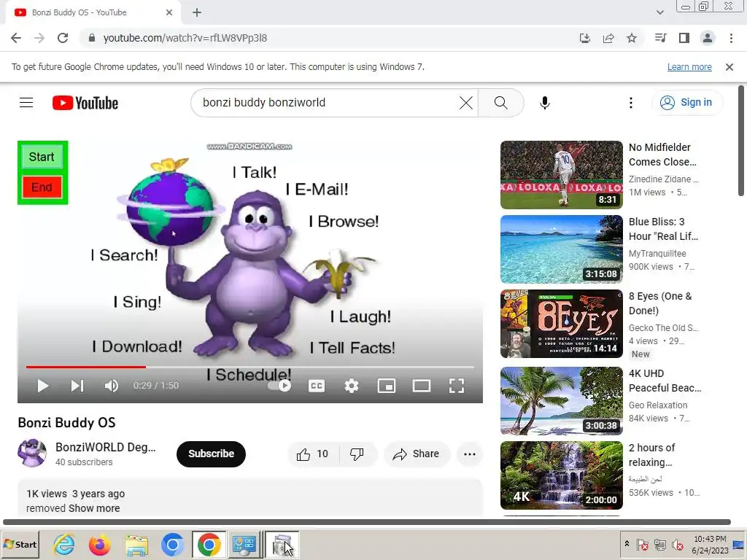Screen dimensions: 747x560
Task: Mute the video volume
Action: click(111, 386)
